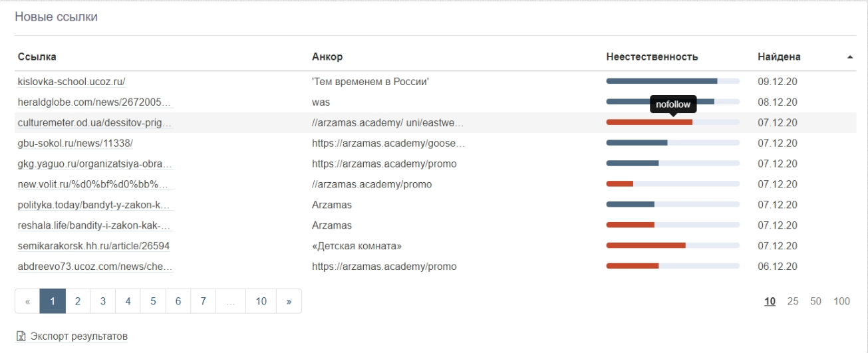Viewport: 868px width, 353px height.
Task: Jump to page 10
Action: 261,301
